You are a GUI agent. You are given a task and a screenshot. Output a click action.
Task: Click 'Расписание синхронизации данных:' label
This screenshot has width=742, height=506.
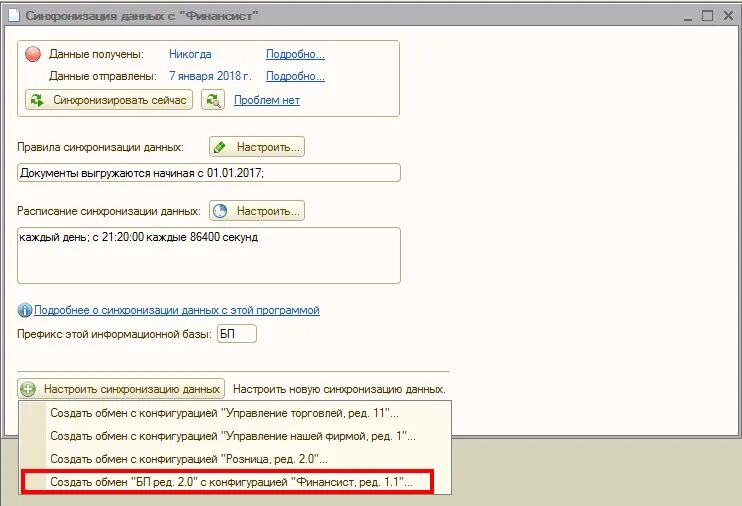coord(109,211)
